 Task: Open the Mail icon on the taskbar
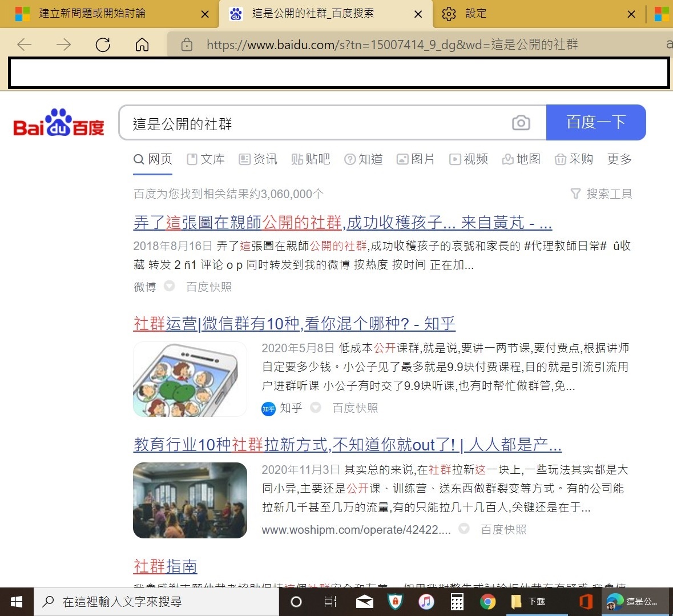click(364, 601)
